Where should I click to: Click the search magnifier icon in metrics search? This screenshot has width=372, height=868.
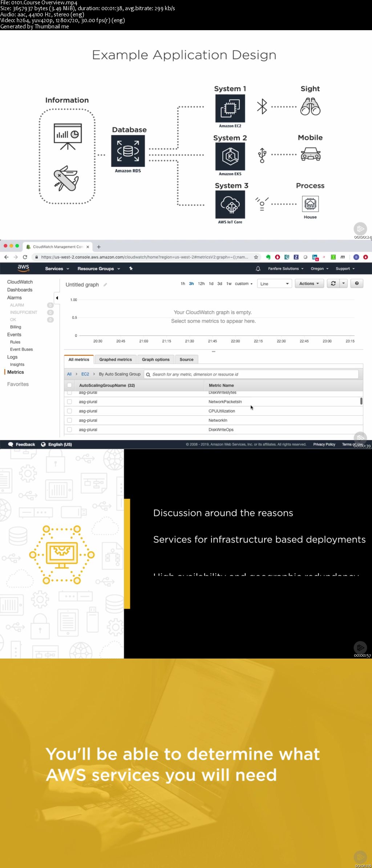pos(148,375)
